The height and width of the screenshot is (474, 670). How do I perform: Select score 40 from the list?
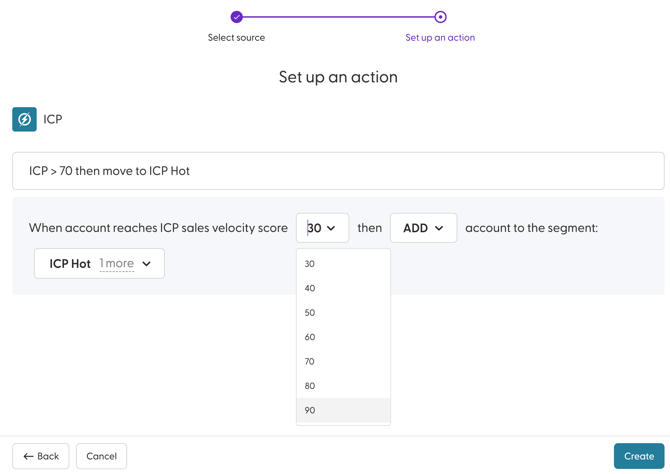click(310, 288)
